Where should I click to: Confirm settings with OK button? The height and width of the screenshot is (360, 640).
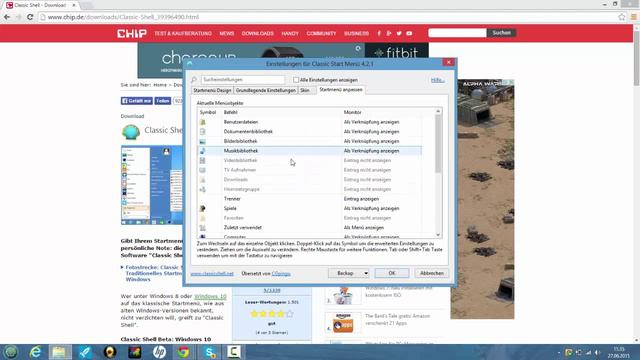click(392, 273)
